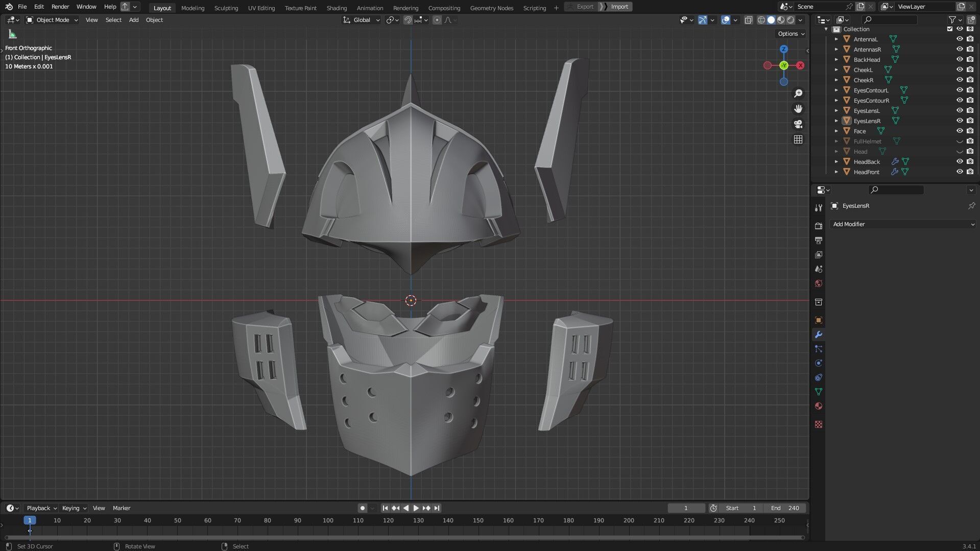
Task: Click the outliner search field
Action: click(889, 20)
